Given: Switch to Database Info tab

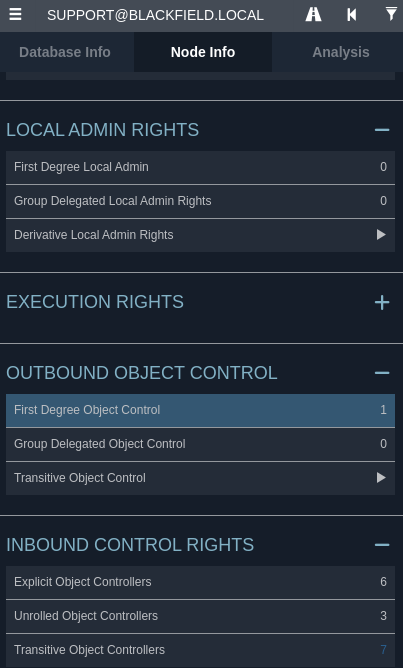Looking at the screenshot, I should click(67, 52).
